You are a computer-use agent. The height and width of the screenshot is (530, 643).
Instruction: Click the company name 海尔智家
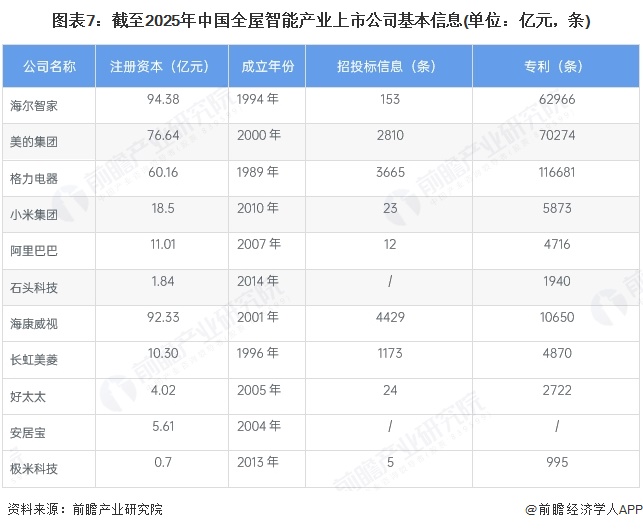point(34,106)
